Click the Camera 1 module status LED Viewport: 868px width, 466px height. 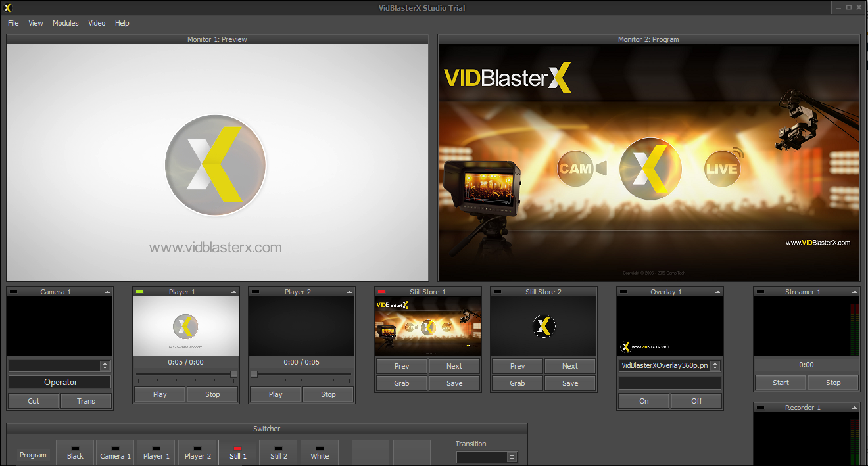14,292
